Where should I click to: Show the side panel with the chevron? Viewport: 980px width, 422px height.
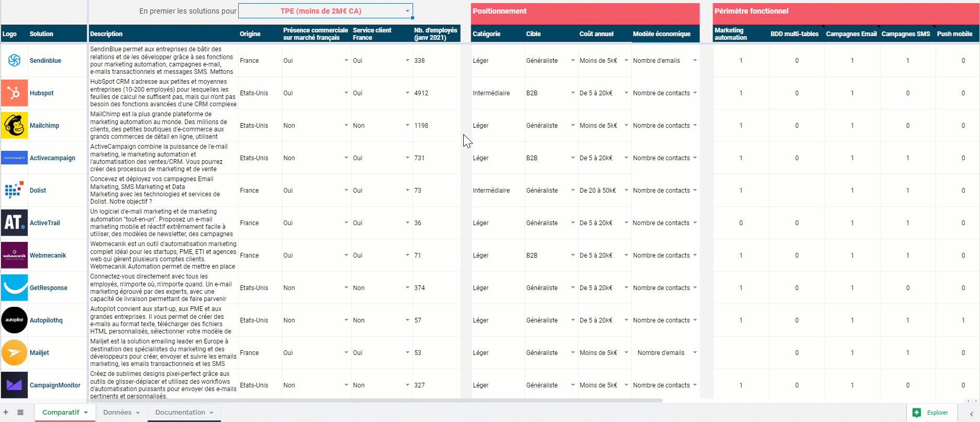972,414
